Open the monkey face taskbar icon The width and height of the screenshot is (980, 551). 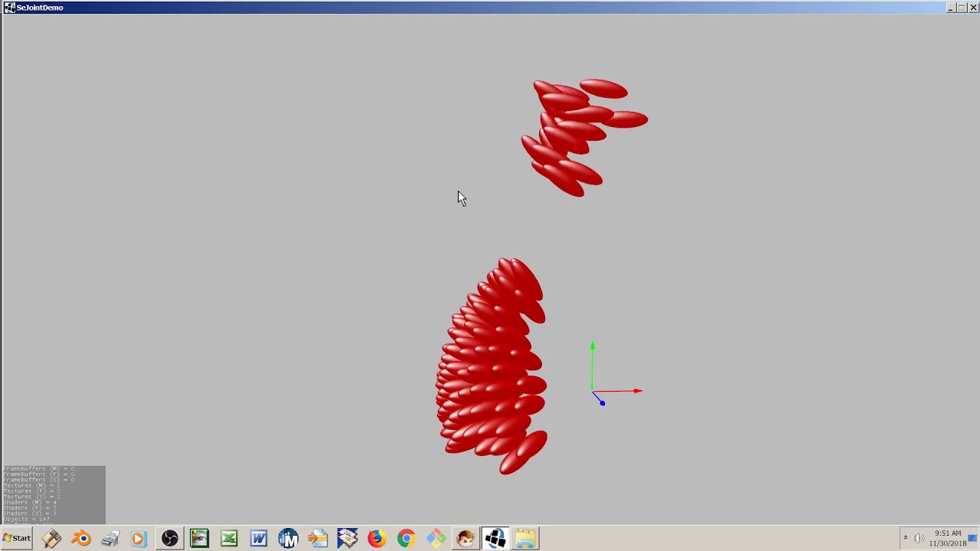pos(465,539)
